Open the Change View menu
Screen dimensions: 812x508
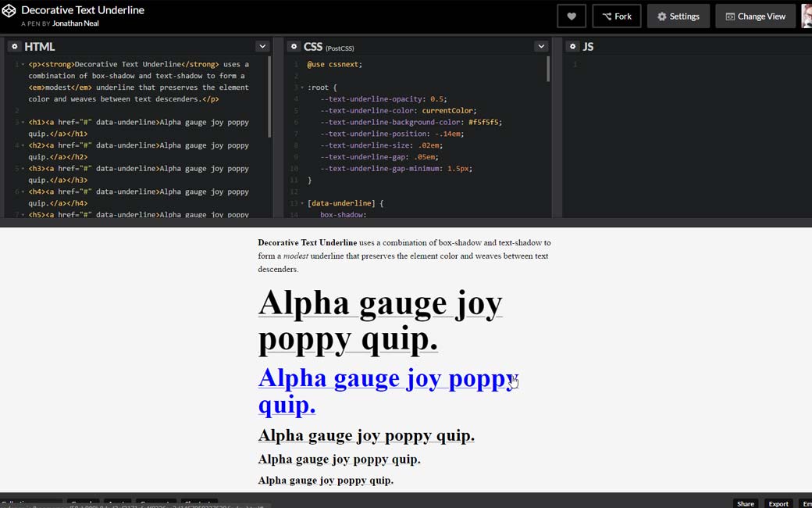755,16
